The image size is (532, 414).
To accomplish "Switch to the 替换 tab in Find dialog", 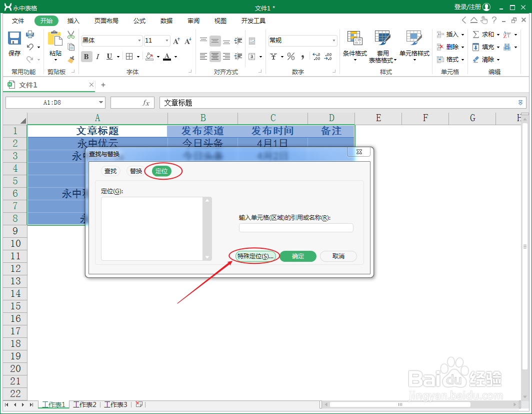I will 135,171.
